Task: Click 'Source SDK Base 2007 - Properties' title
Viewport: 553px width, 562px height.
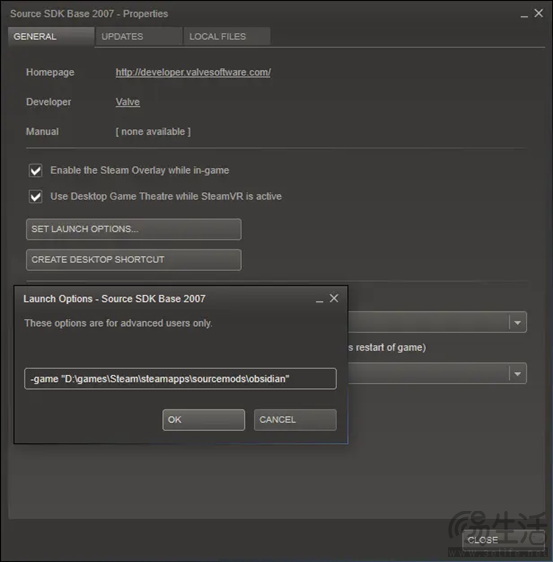Action: click(89, 14)
